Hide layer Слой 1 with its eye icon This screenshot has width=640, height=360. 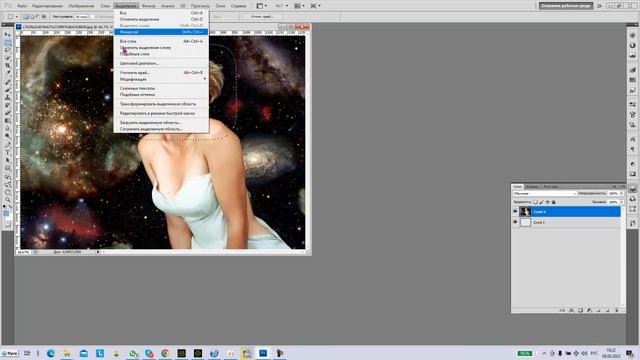[515, 222]
